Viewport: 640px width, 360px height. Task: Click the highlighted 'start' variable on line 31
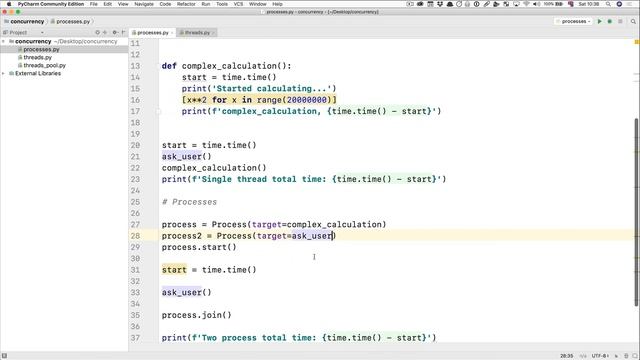174,270
